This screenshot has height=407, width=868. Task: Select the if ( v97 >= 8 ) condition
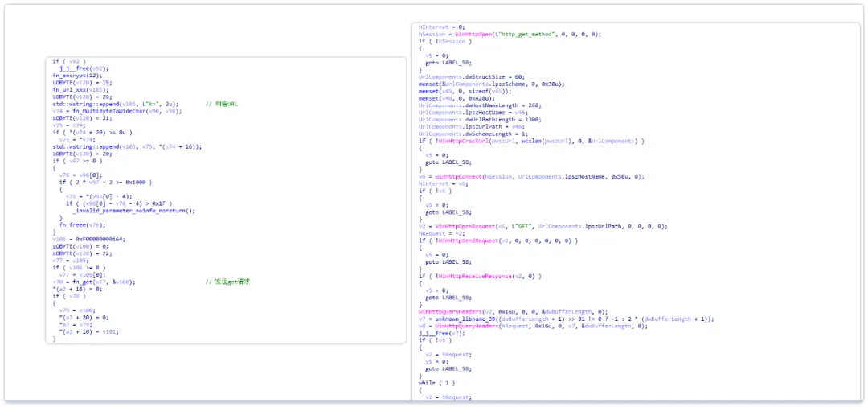77,161
